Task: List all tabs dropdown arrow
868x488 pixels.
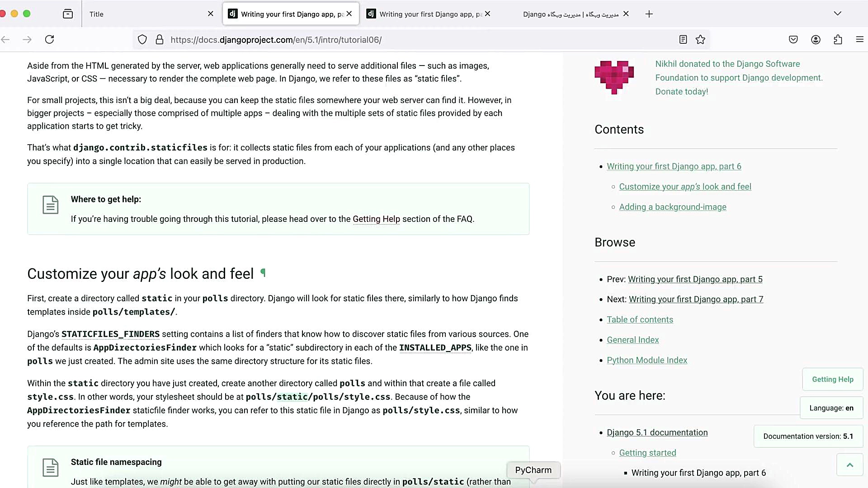Action: click(x=838, y=14)
